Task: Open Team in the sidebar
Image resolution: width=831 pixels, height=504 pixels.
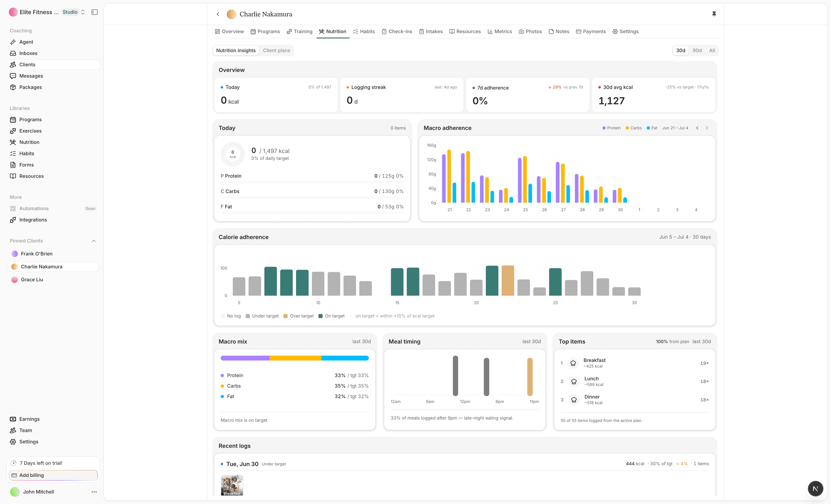Action: click(x=53, y=430)
